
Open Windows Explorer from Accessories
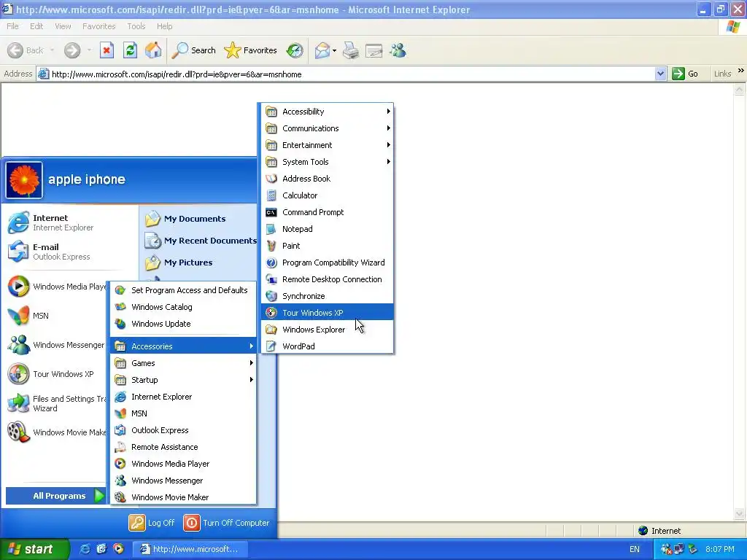click(x=328, y=330)
